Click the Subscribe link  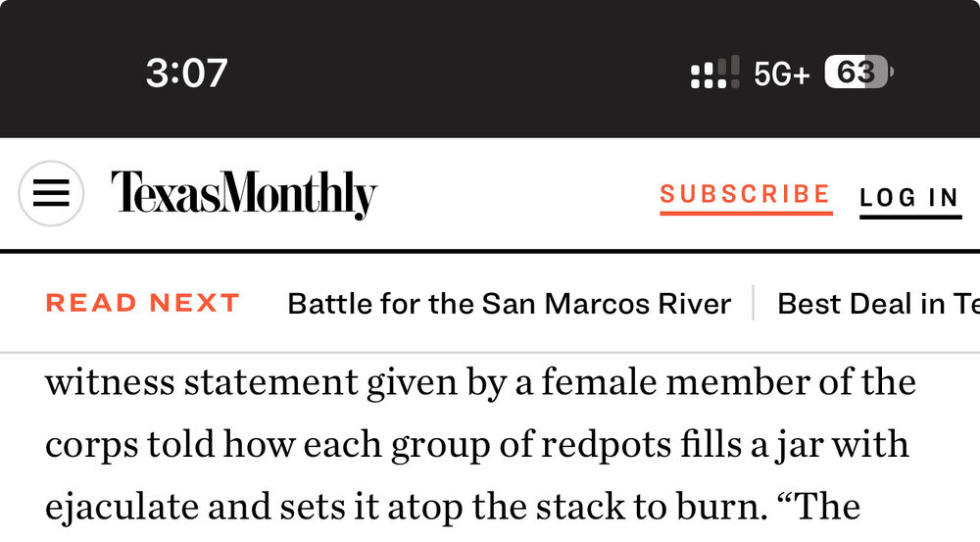(x=745, y=194)
